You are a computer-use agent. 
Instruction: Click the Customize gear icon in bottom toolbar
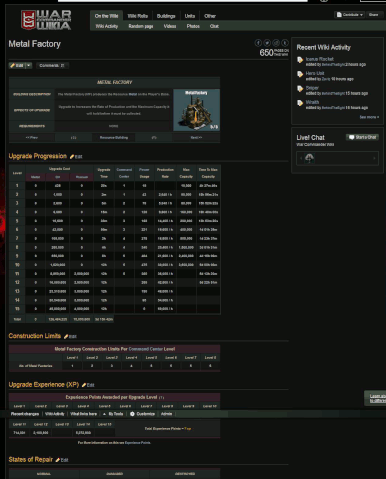point(132,414)
